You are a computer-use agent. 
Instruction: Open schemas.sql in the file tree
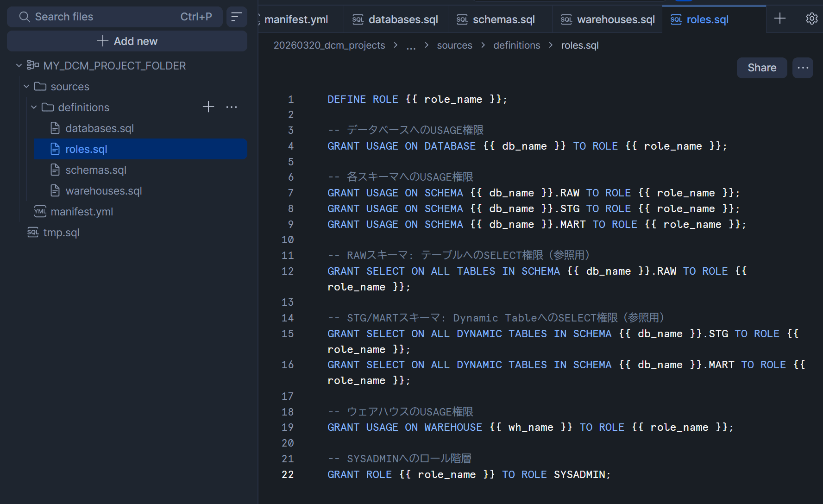click(96, 170)
